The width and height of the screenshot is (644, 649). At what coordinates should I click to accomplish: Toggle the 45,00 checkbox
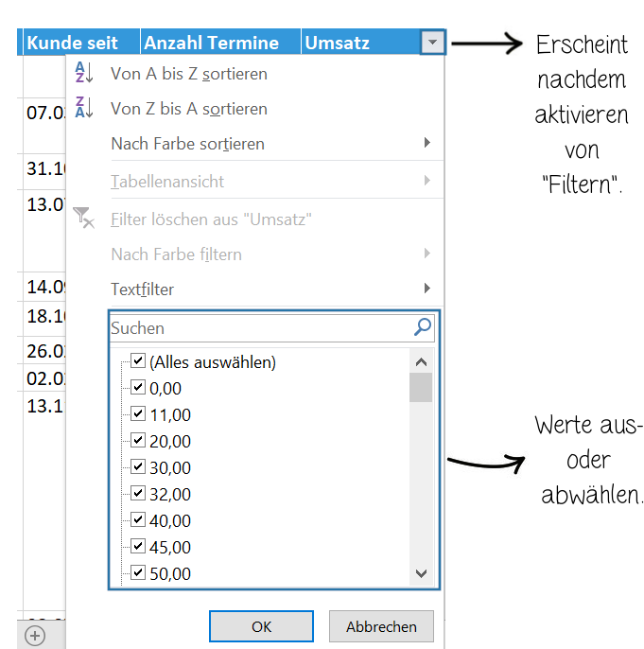coord(138,547)
